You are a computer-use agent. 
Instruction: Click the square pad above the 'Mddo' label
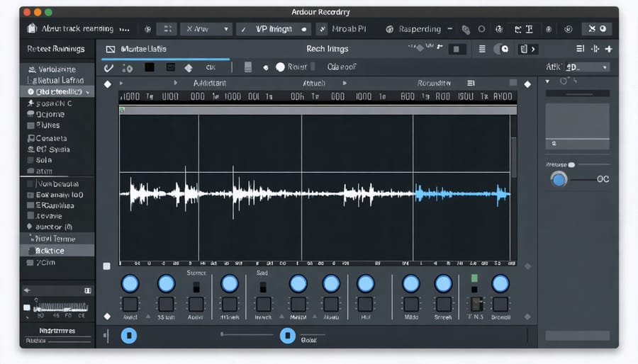[411, 305]
